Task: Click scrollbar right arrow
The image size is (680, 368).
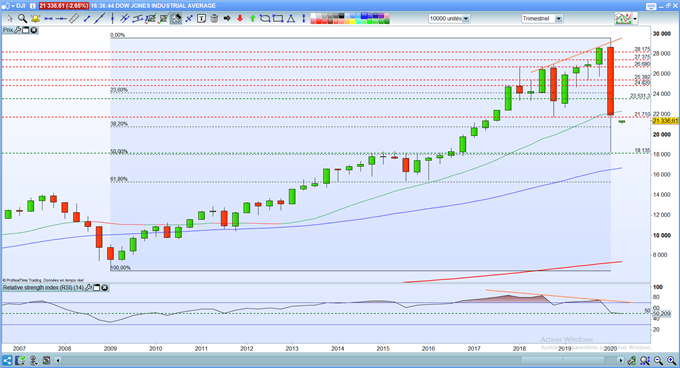Action: pos(621,360)
